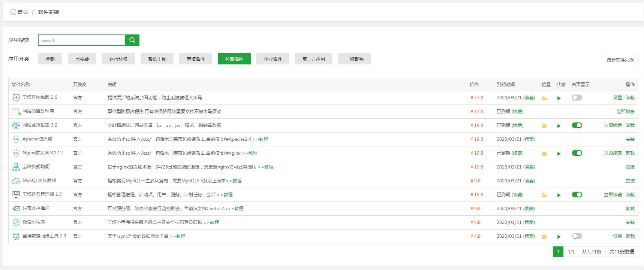
Task: Click 立即续费 for 网站防篡改程序
Action: (x=626, y=111)
